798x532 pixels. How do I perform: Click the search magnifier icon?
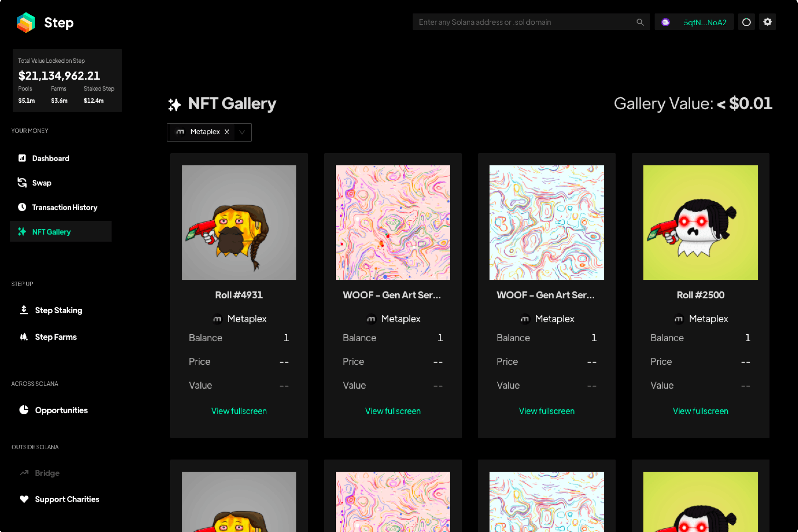tap(640, 22)
